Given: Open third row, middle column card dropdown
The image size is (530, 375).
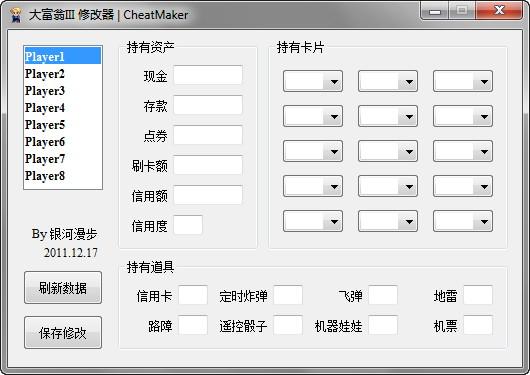Looking at the screenshot, I should [x=388, y=151].
